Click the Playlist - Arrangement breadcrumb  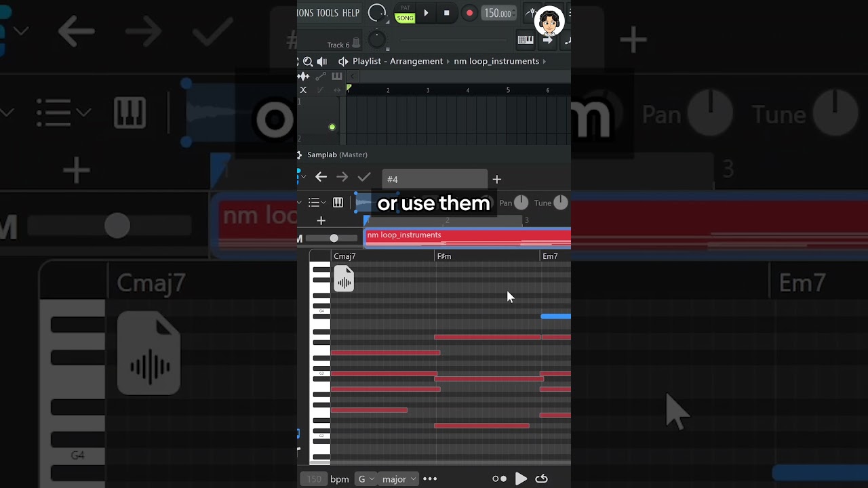(397, 61)
